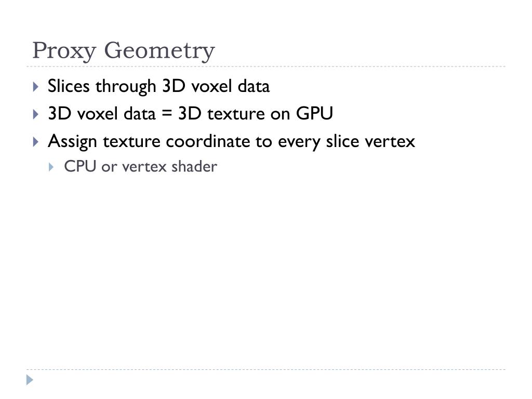Click the arrow bullet before '3D voxel data ='
Screen dimensions: 532x399
pos(36,114)
